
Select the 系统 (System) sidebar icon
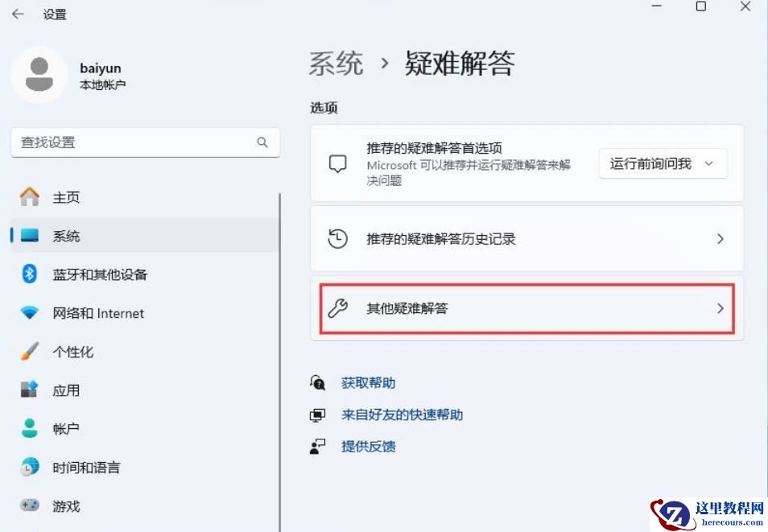(27, 236)
